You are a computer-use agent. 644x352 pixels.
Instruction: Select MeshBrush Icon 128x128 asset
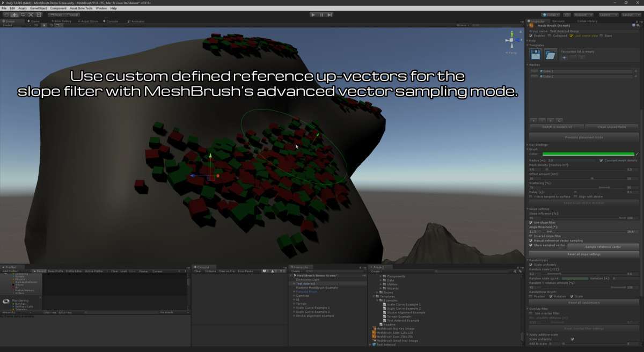click(x=393, y=333)
